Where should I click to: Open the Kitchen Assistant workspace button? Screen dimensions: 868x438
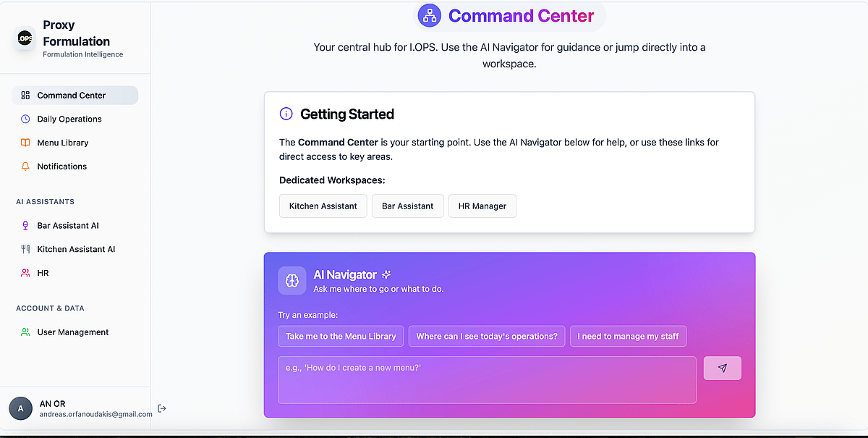tap(323, 206)
